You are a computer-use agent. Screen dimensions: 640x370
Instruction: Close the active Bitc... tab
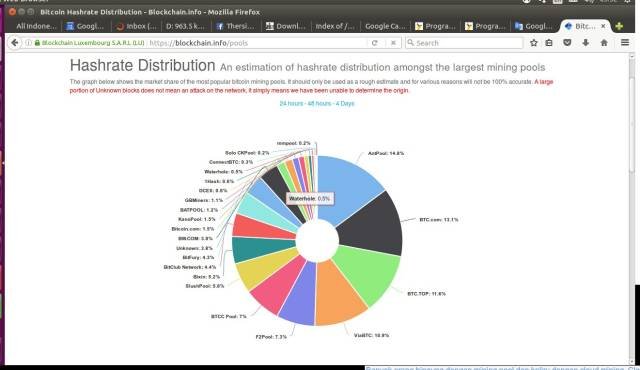[x=603, y=26]
